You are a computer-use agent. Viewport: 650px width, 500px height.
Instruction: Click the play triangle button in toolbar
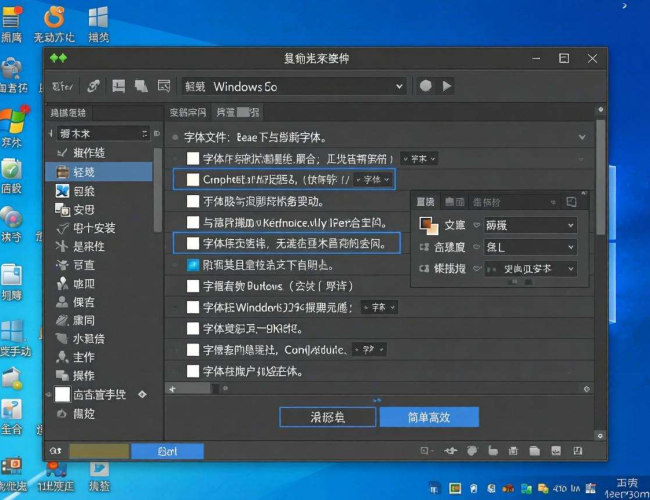point(446,86)
